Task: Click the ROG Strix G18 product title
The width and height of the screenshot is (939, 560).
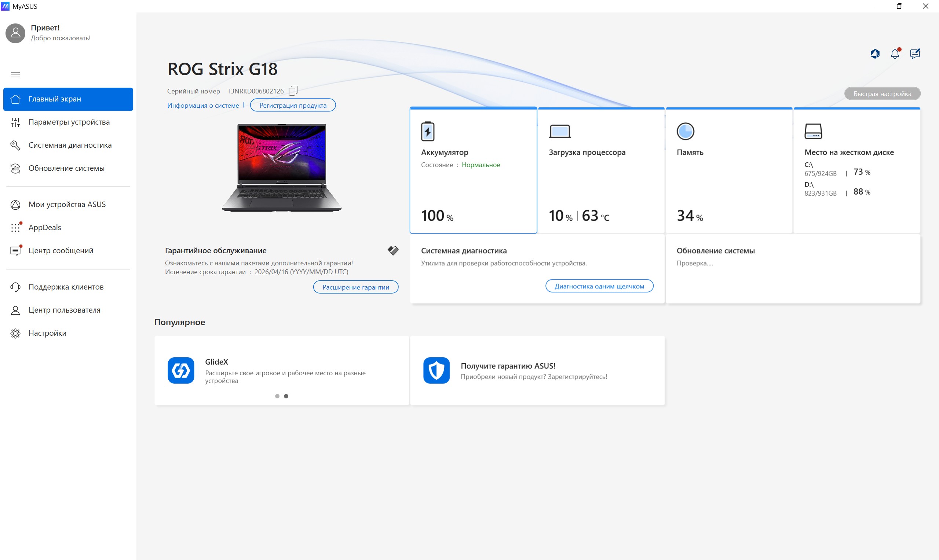Action: pyautogui.click(x=222, y=69)
